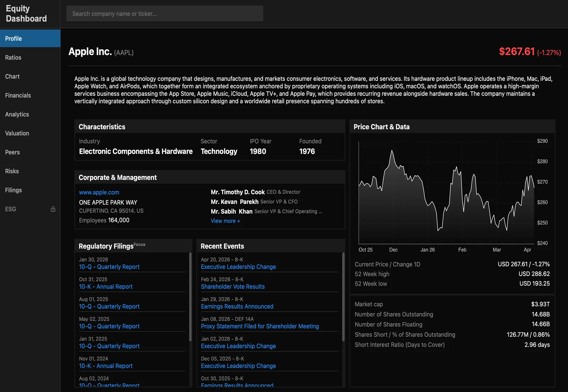Open Aug 01, 2025 10-Q Quarterly Report
The width and height of the screenshot is (568, 392).
click(109, 307)
